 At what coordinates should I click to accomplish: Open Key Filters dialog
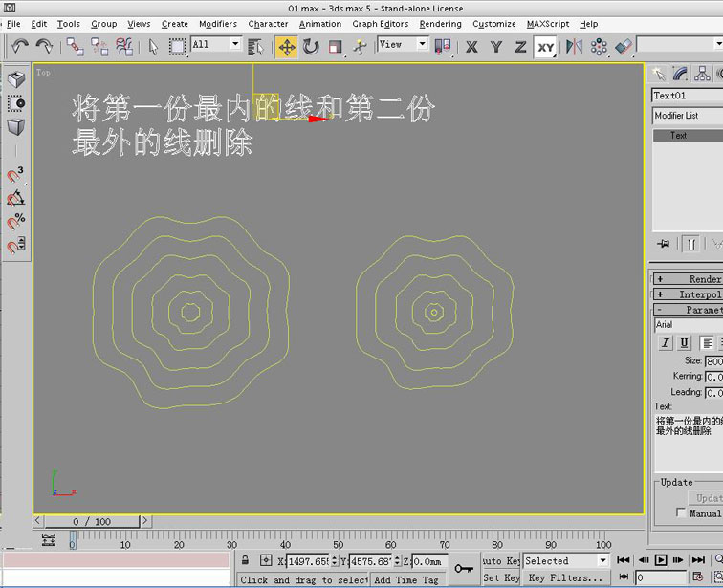tap(565, 577)
